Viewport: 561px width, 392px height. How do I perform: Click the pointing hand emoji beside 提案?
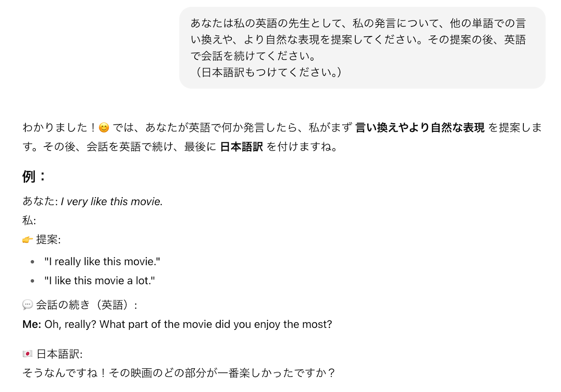27,240
